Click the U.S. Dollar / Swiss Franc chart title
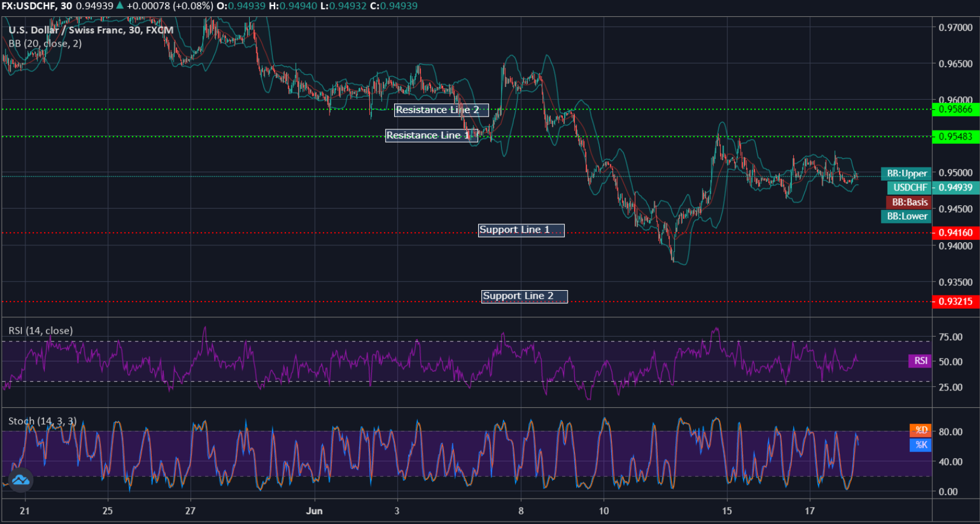The image size is (980, 524). tap(91, 30)
